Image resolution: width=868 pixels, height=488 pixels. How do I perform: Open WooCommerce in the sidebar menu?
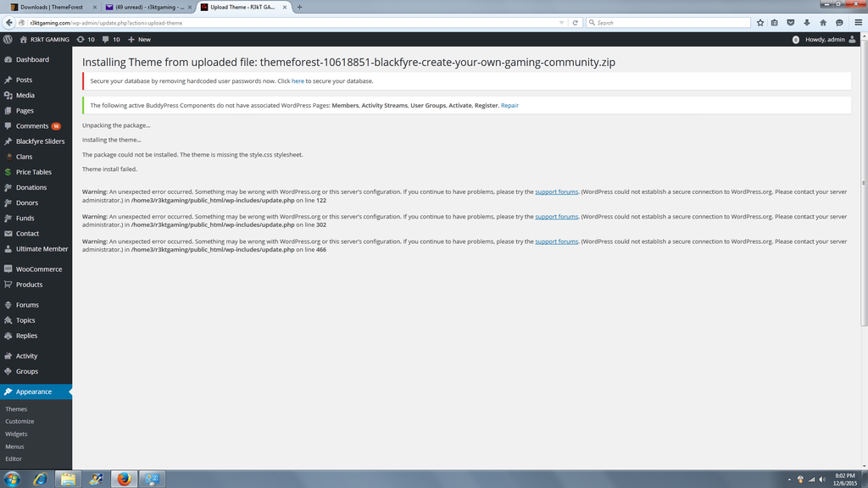[x=38, y=269]
